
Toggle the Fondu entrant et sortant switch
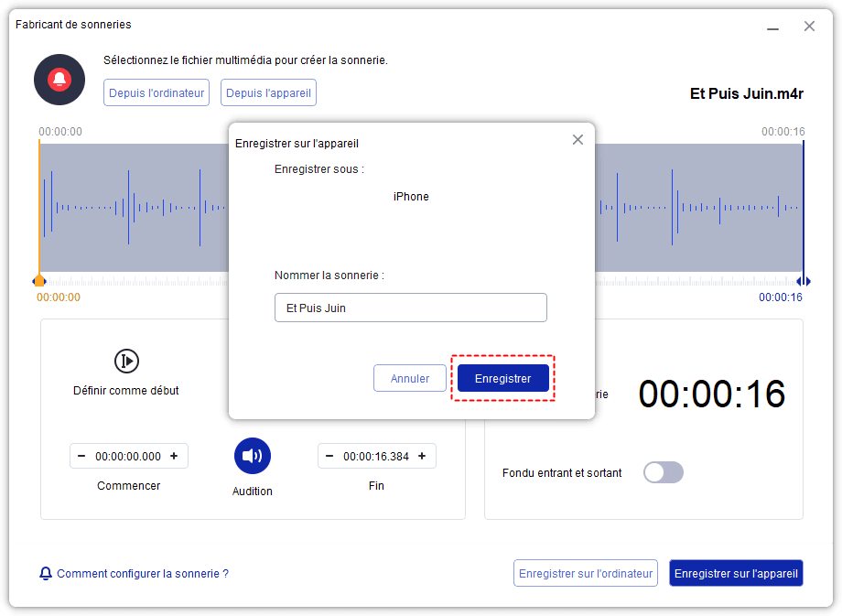click(x=663, y=472)
